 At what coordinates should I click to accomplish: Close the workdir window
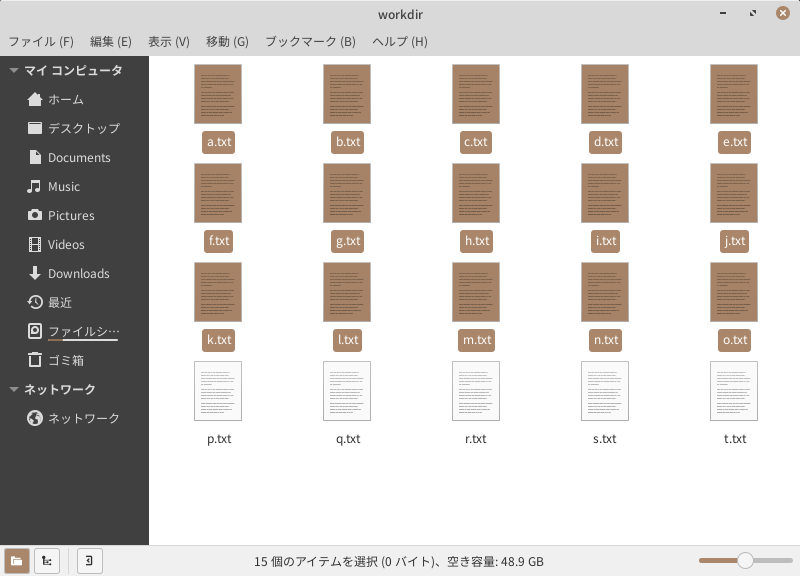click(783, 13)
